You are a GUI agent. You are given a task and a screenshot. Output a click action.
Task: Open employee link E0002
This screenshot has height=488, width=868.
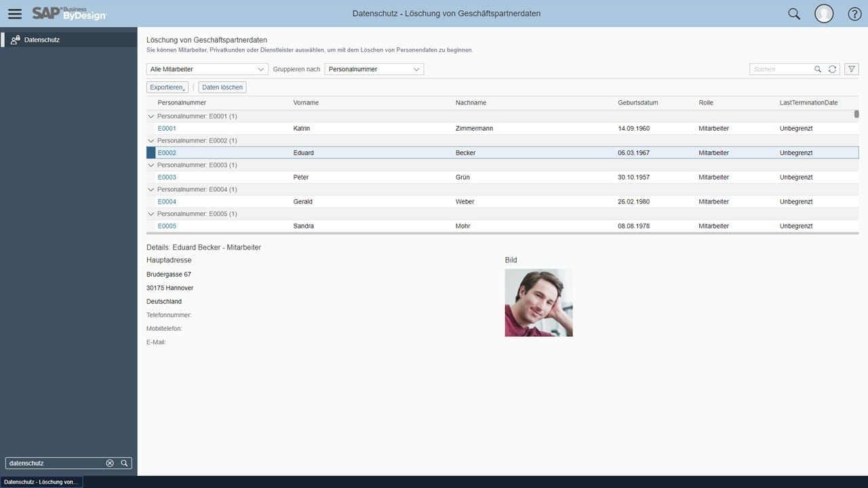pos(167,153)
